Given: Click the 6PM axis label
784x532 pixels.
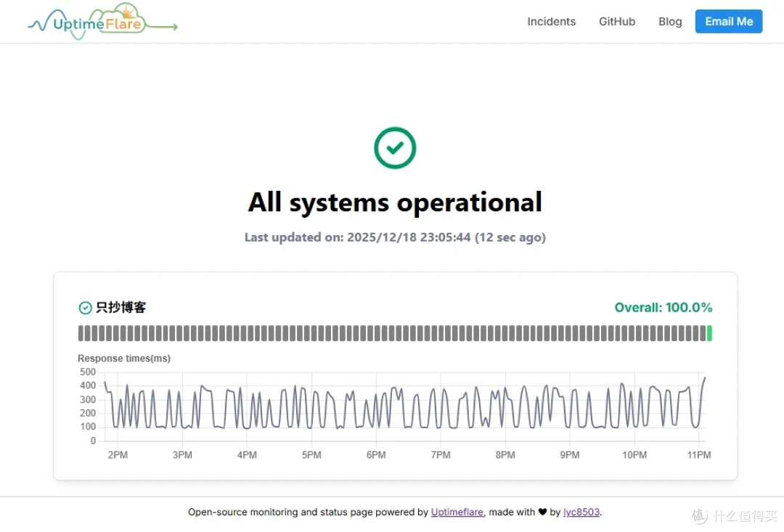Looking at the screenshot, I should click(376, 455).
